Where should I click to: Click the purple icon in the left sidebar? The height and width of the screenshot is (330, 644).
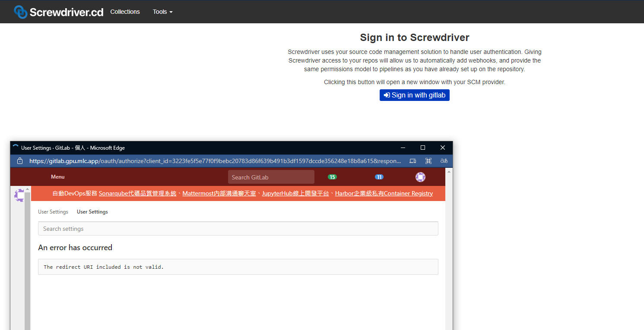pos(19,195)
